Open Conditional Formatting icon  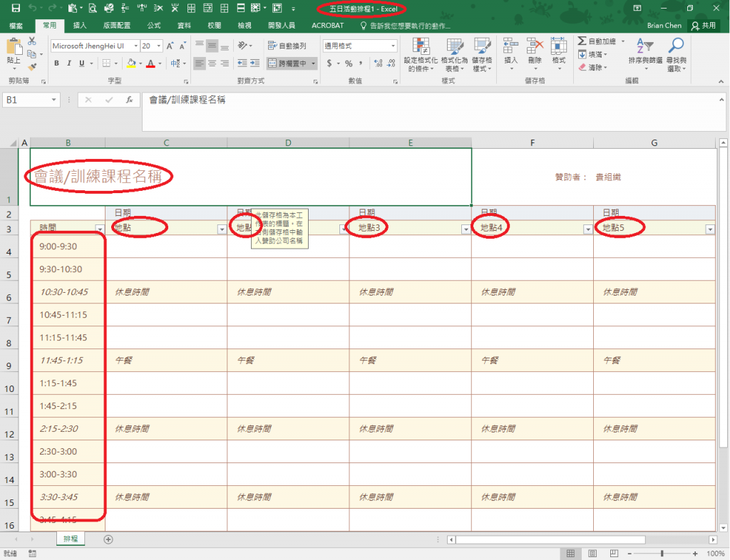coord(421,46)
